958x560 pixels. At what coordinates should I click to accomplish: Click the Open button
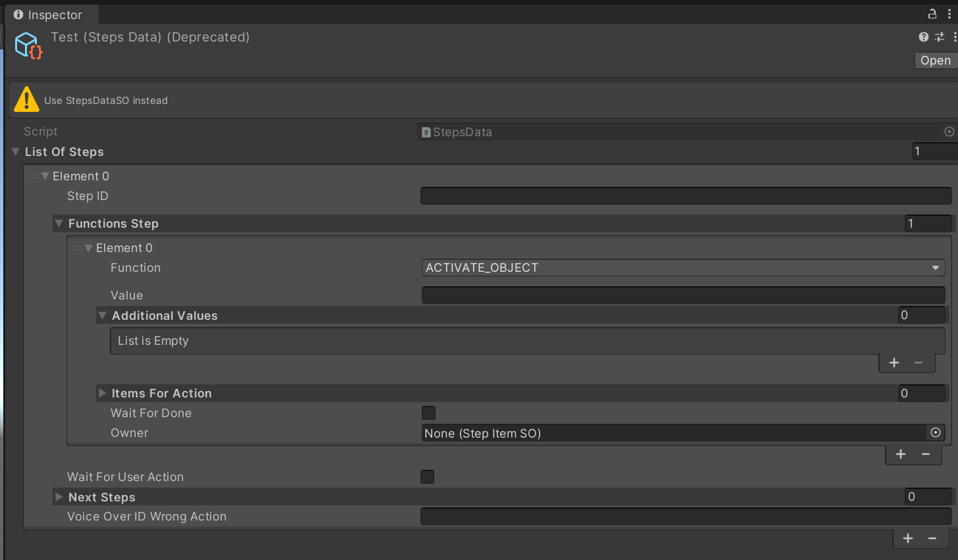coord(935,61)
